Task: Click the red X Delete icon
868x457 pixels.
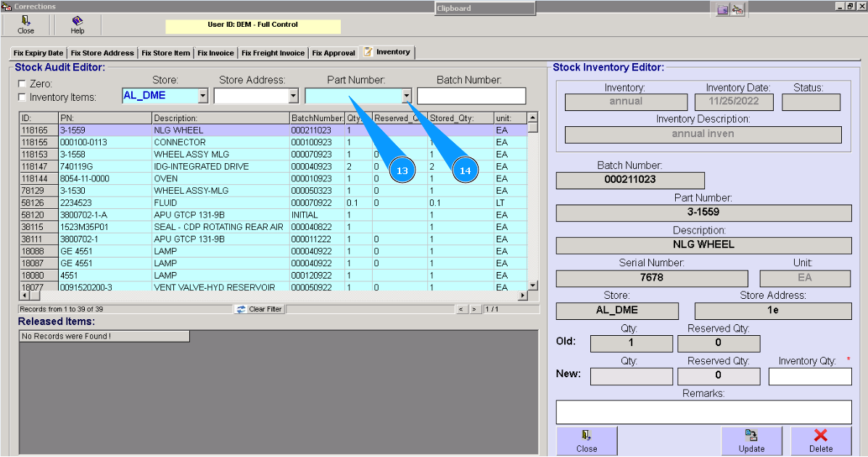Action: tap(820, 435)
